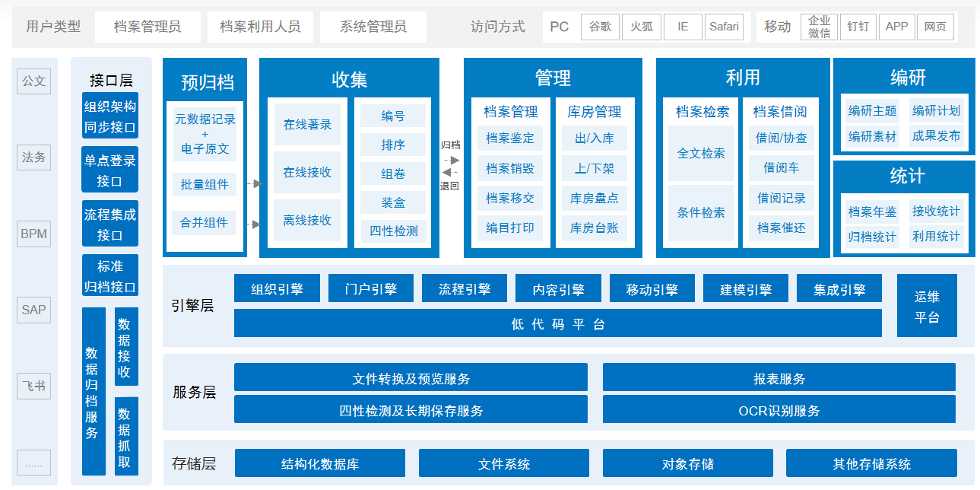This screenshot has width=980, height=490.
Task: Click the 库房盘点 item
Action: pos(594,198)
